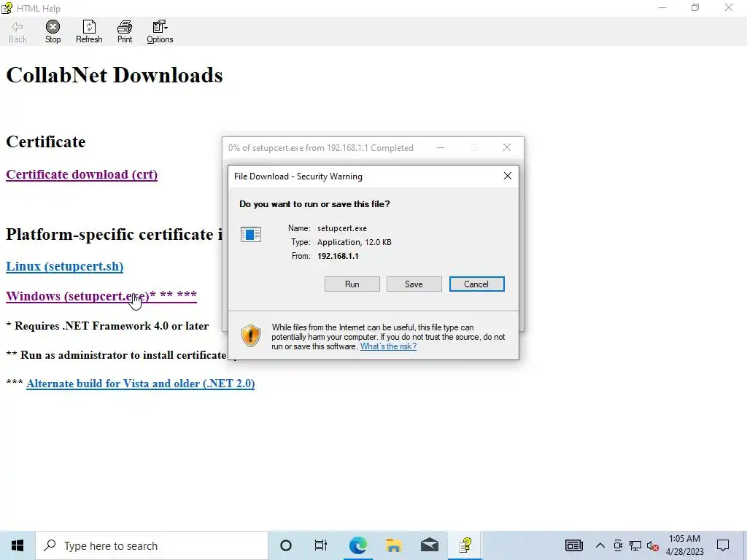The height and width of the screenshot is (560, 747).
Task: Click the HTML Help title bar icon
Action: coord(7,8)
